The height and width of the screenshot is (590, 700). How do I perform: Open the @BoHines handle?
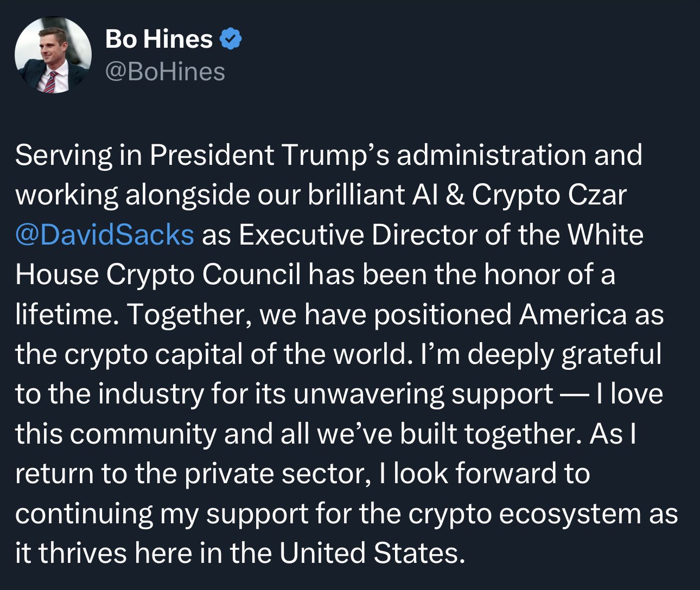click(x=165, y=72)
